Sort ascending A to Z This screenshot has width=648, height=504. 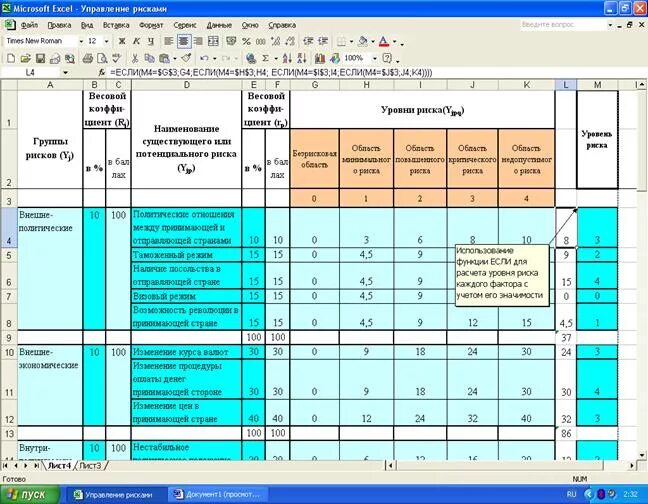pyautogui.click(x=287, y=58)
